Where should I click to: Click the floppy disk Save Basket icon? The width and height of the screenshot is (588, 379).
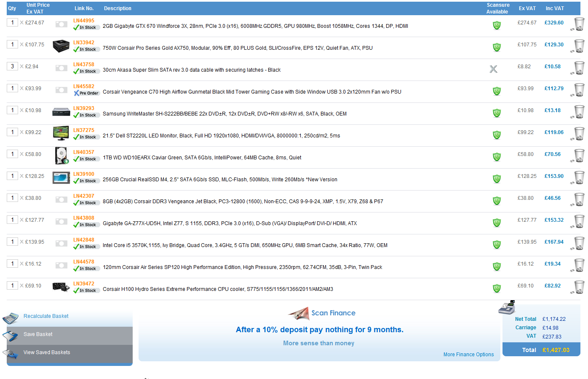click(10, 336)
